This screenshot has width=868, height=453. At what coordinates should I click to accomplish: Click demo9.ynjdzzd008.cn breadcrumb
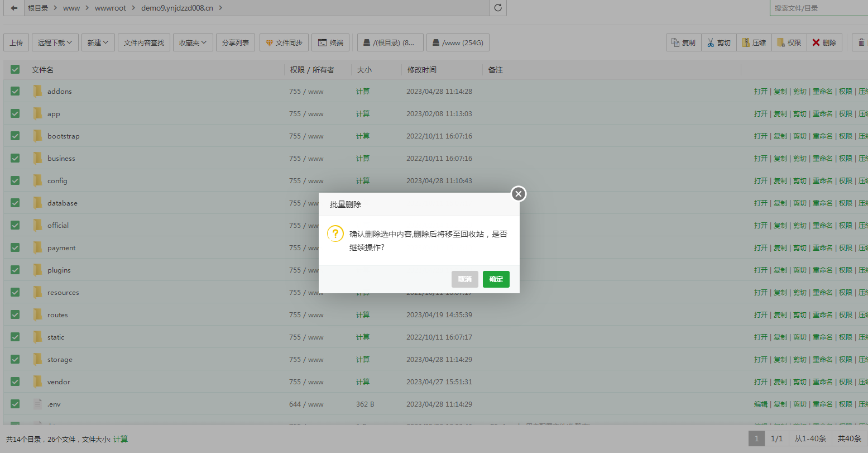(x=177, y=8)
